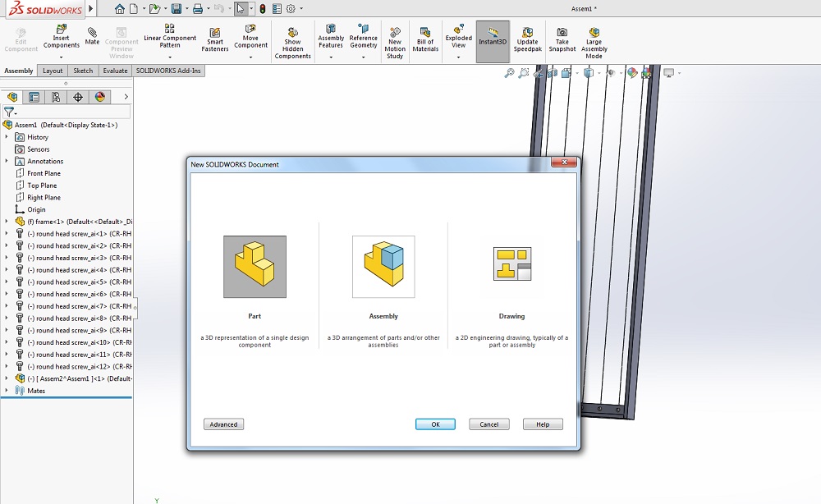821x504 pixels.
Task: Open the DisplayManager tab
Action: coord(100,97)
